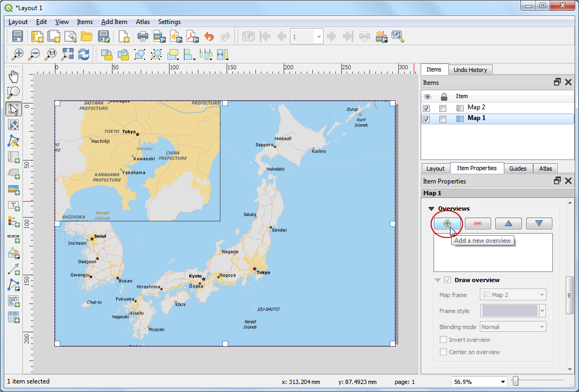
Task: Switch to the Undo History tab
Action: tap(470, 70)
